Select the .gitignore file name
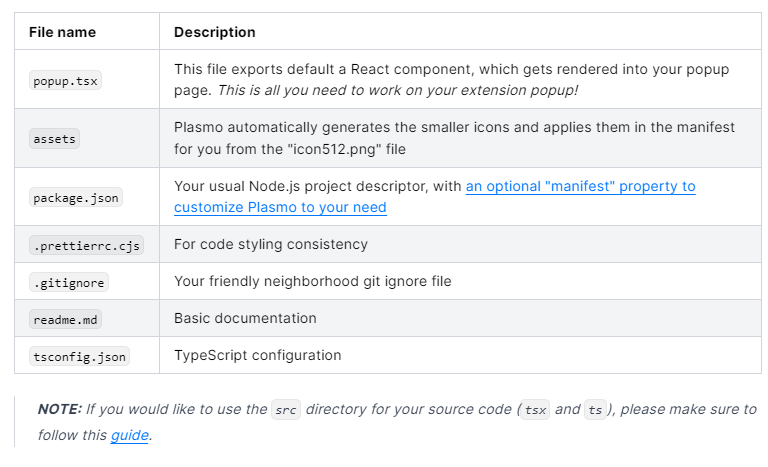The width and height of the screenshot is (768, 467). click(69, 283)
